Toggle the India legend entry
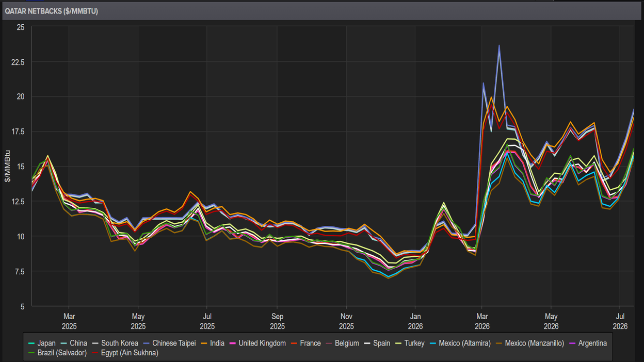 [x=212, y=343]
